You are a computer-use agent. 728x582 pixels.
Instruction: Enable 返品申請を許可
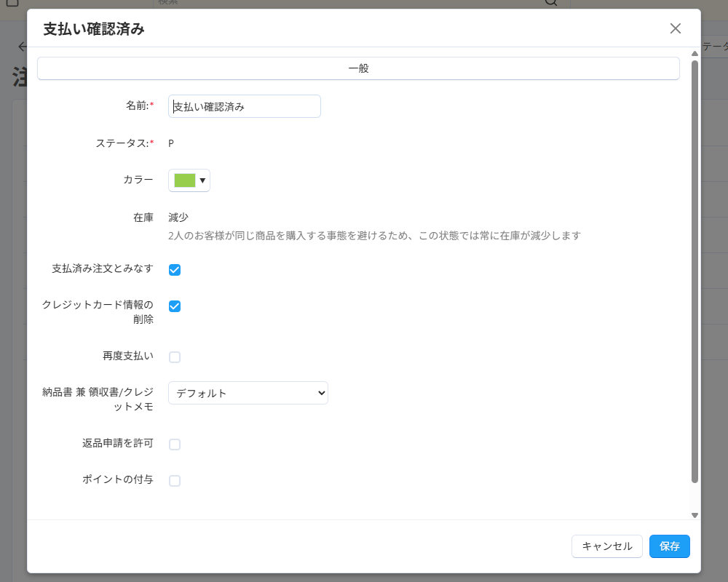point(175,444)
